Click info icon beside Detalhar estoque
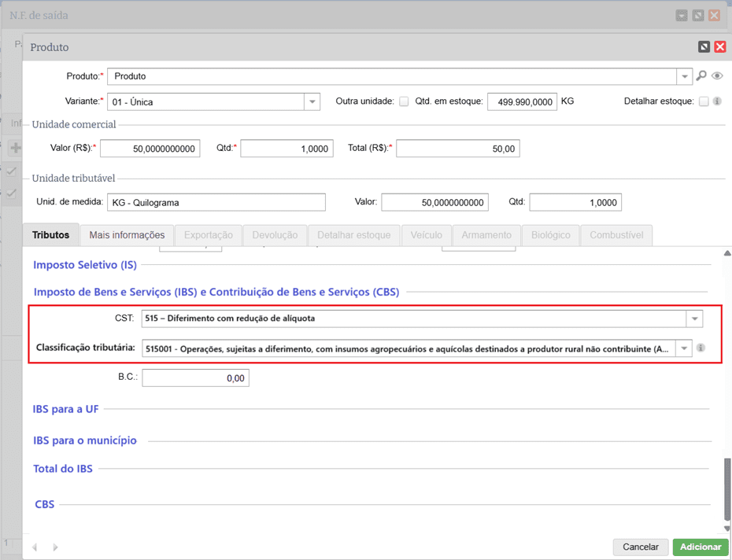 pos(717,101)
